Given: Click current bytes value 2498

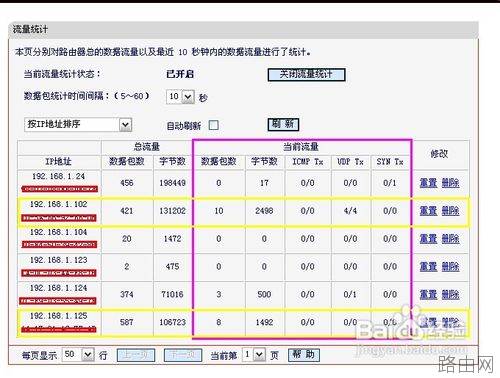Looking at the screenshot, I should click(x=264, y=211).
